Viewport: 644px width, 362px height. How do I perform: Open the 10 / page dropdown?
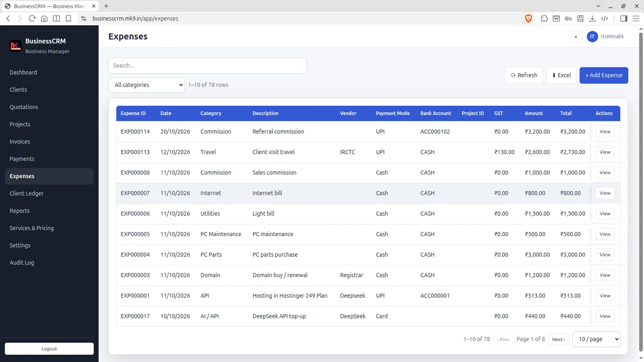click(596, 339)
